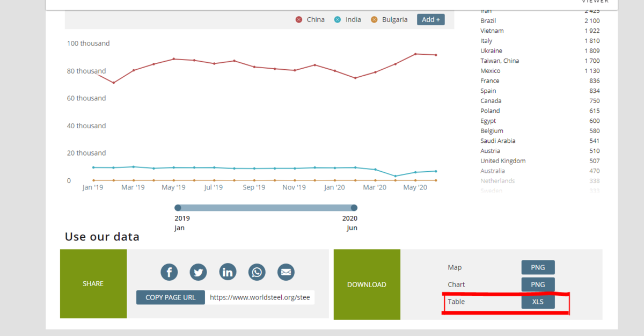Click the date range slider track
This screenshot has height=336, width=644.
266,208
